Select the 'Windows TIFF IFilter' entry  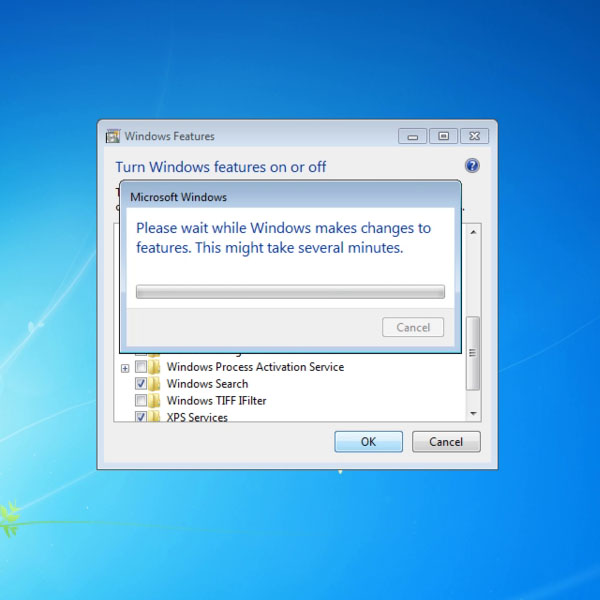(x=217, y=401)
